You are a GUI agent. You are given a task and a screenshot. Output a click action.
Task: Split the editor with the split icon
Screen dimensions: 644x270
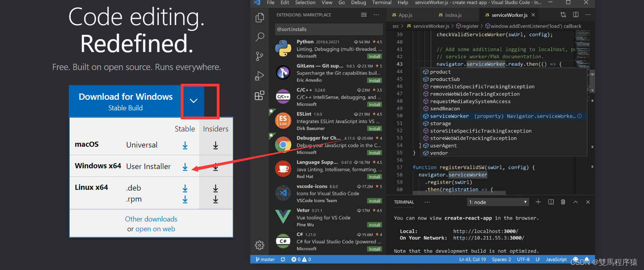point(576,15)
